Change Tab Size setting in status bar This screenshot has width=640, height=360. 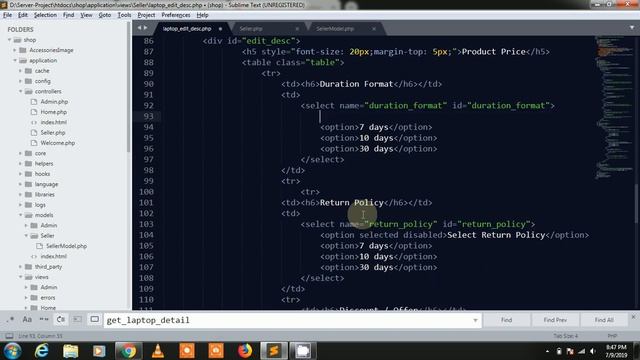click(565, 336)
